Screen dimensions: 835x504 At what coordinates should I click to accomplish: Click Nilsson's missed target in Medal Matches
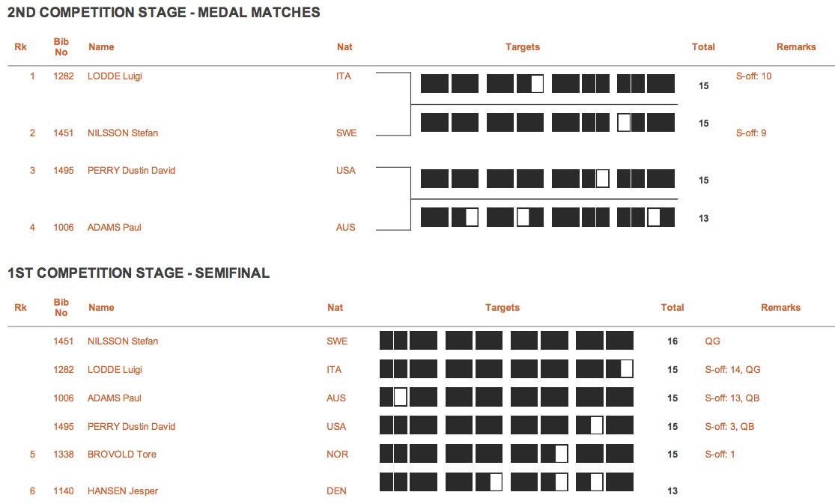coord(624,123)
